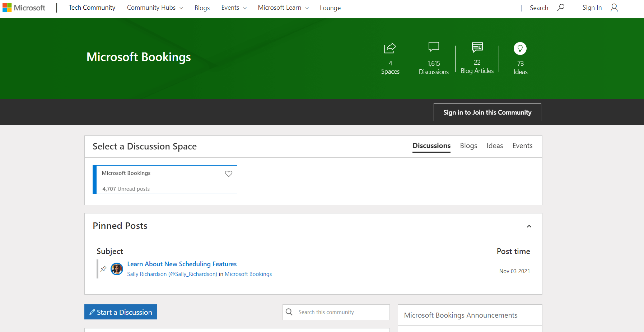
Task: Click the pin icon beside pinned post
Action: [x=103, y=269]
